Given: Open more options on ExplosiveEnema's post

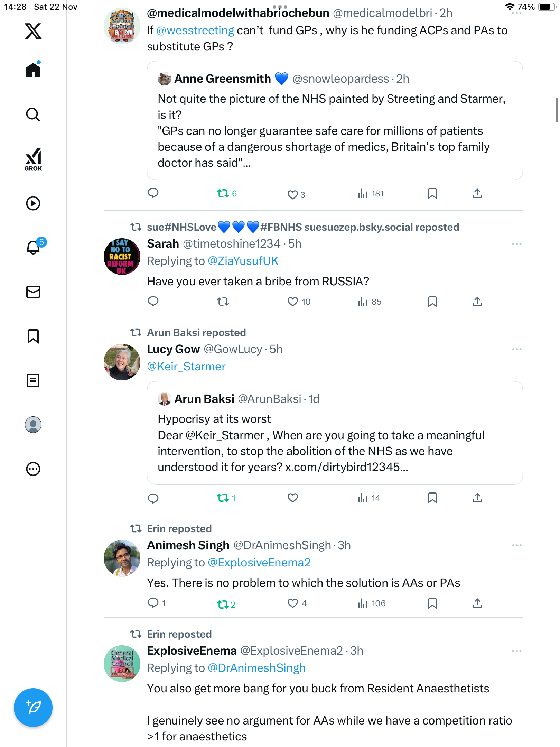Looking at the screenshot, I should 516,651.
